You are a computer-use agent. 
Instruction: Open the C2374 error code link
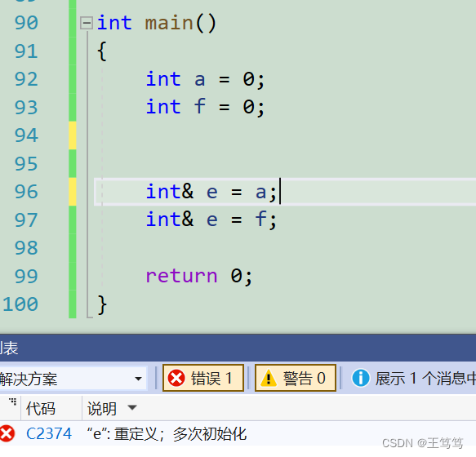[x=49, y=433]
